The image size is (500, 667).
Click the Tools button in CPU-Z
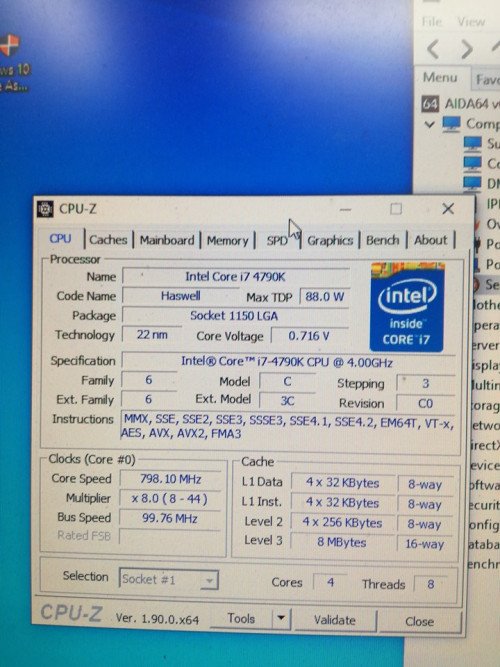pyautogui.click(x=241, y=619)
